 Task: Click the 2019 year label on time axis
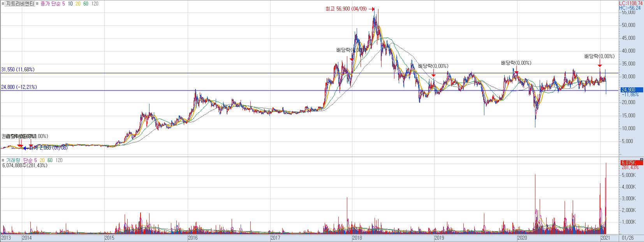click(x=440, y=237)
